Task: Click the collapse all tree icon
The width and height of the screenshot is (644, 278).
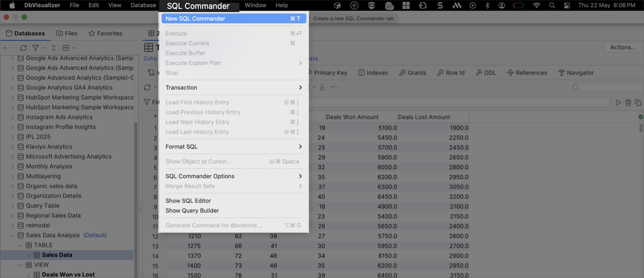Action: tap(53, 48)
